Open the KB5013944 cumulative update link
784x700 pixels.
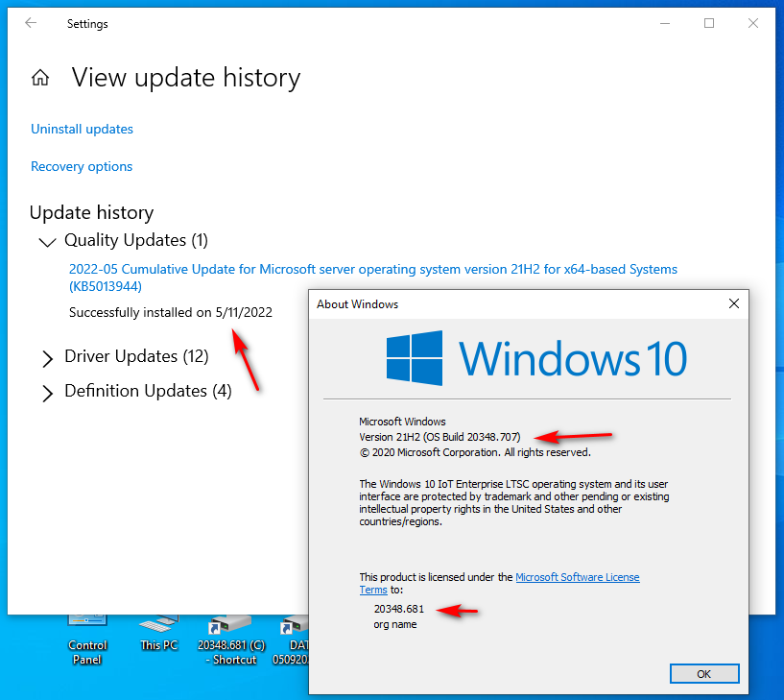(373, 278)
